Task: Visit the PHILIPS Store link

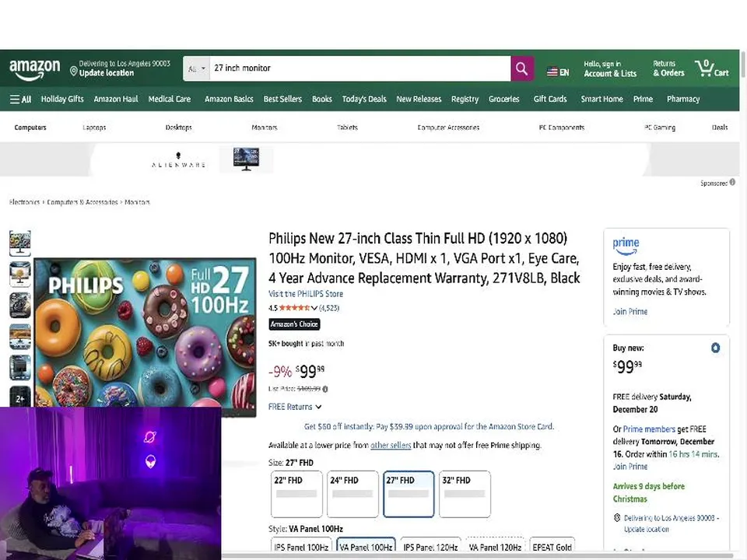Action: click(306, 294)
